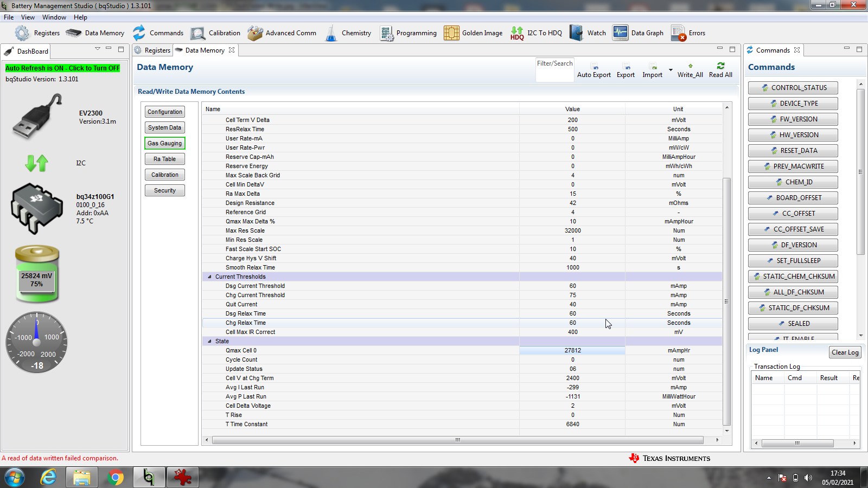Open the Window menu

tap(54, 17)
